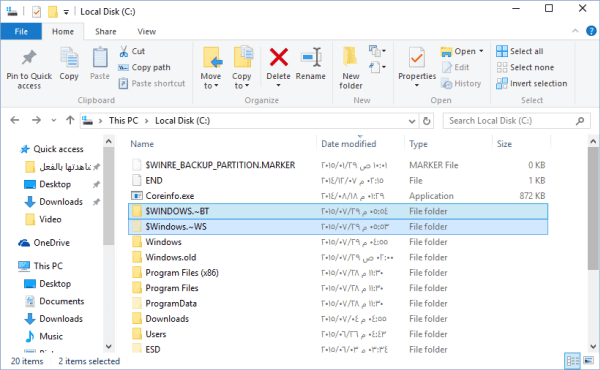Select the $Windows.~WS folder
This screenshot has width=600, height=370.
[338, 227]
